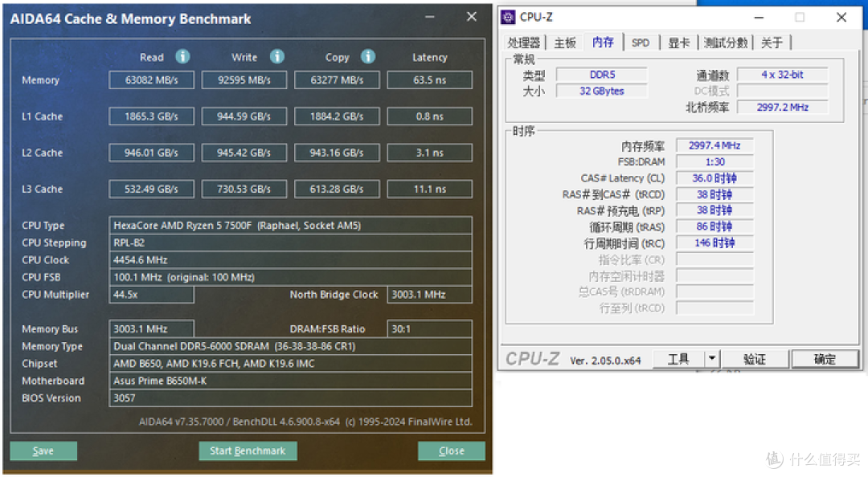Click Motherboard field Asus Prime B650M-K

pyautogui.click(x=291, y=381)
